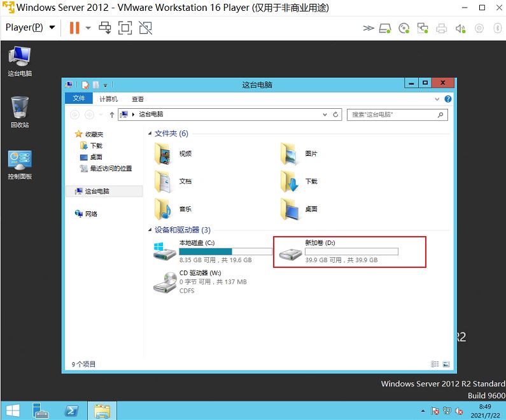
Task: Open the 文件 ribbon tab
Action: pos(79,99)
